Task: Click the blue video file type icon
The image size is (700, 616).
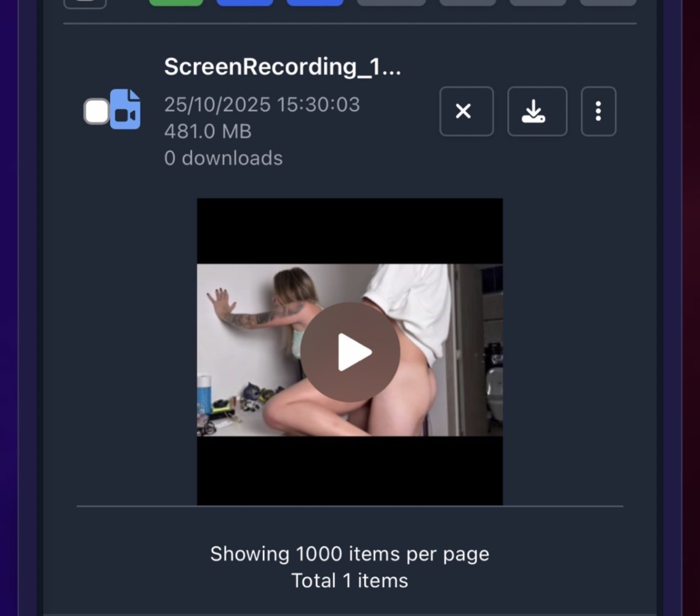Action: point(126,110)
